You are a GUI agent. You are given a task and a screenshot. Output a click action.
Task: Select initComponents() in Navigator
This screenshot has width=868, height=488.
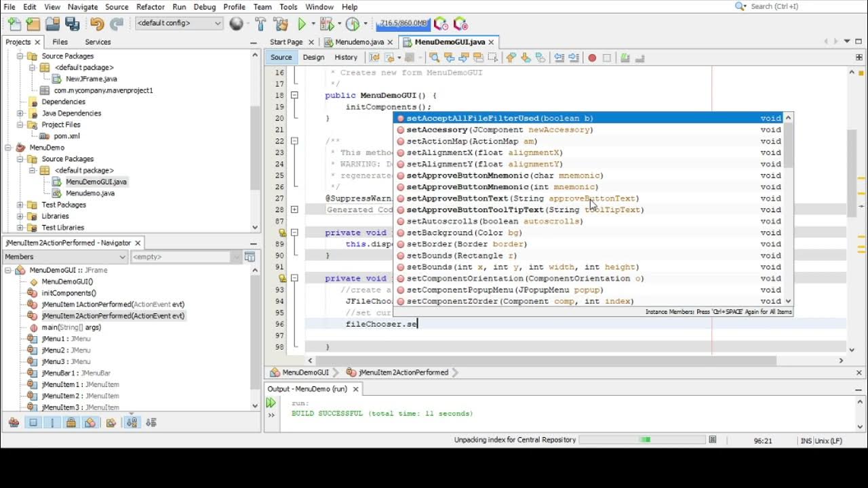click(x=69, y=293)
